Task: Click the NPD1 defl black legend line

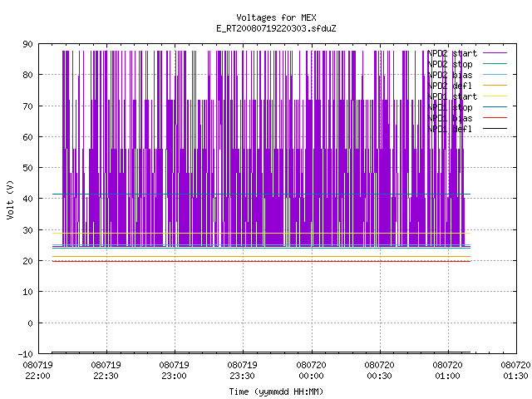Action: click(495, 129)
